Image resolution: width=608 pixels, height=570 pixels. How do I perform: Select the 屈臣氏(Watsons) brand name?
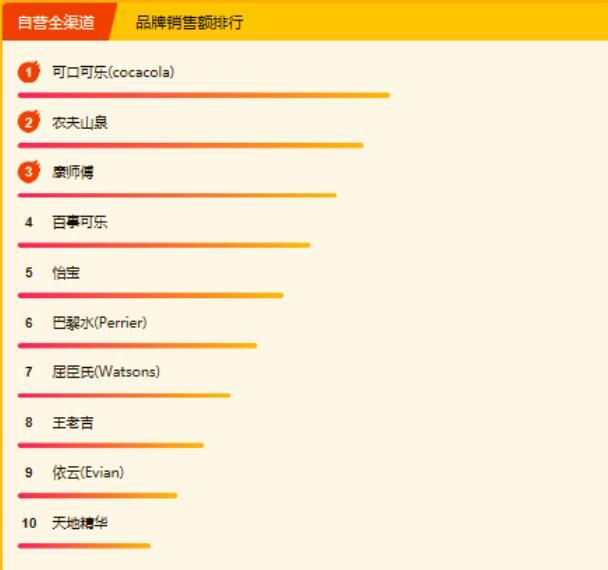pos(106,372)
